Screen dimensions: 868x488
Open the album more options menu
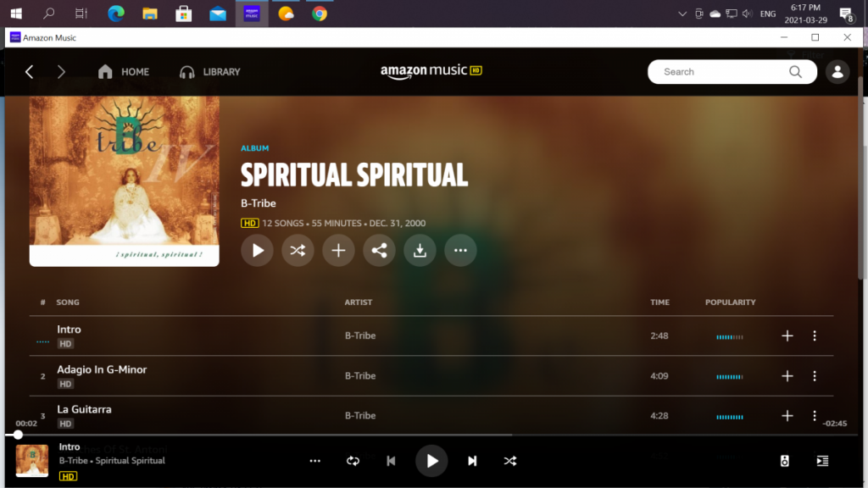tap(460, 251)
